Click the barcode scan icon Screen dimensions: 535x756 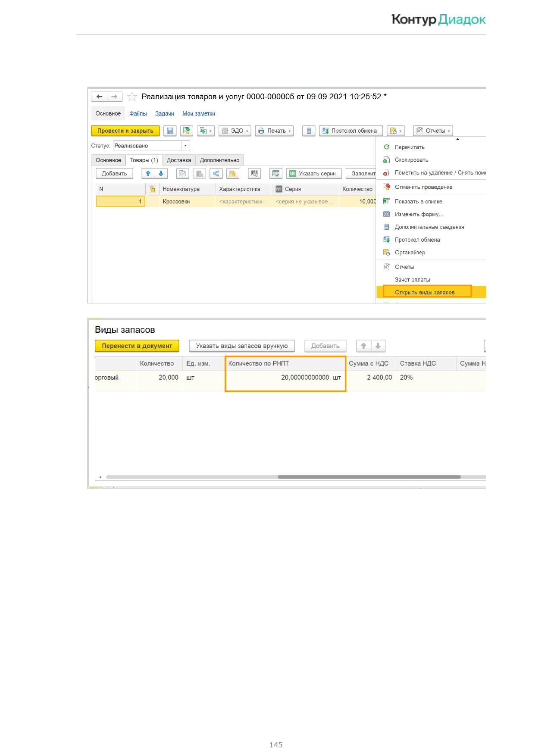click(254, 173)
